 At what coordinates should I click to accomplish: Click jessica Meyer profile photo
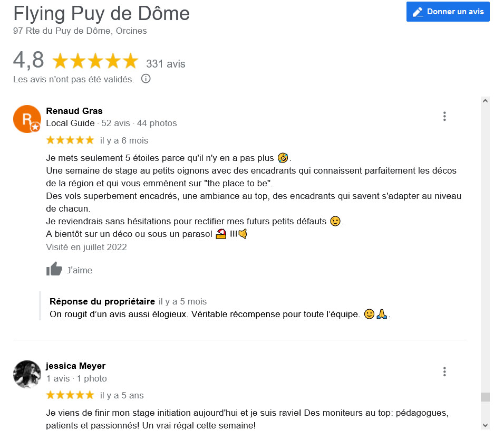pyautogui.click(x=27, y=374)
